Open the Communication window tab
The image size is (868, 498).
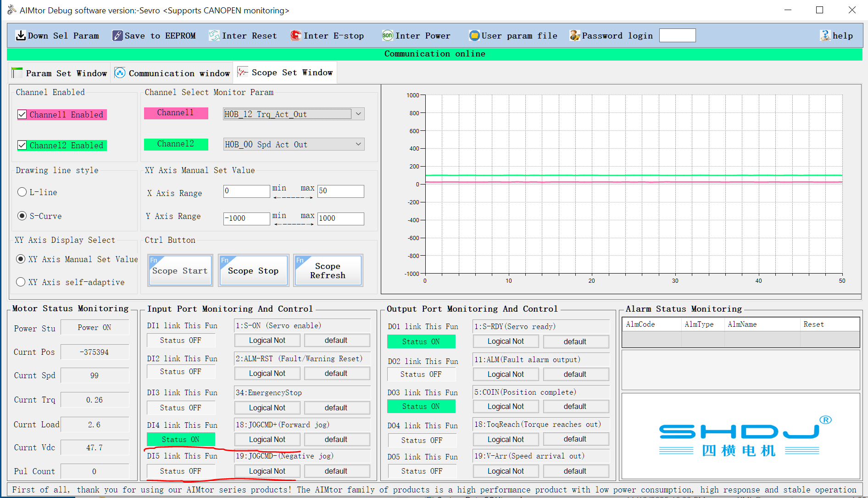172,73
